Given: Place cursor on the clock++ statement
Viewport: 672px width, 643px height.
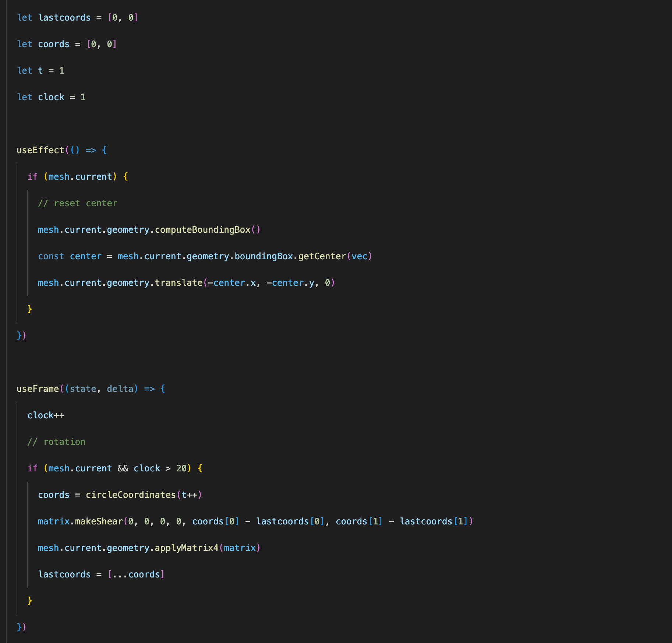Looking at the screenshot, I should click(x=46, y=415).
